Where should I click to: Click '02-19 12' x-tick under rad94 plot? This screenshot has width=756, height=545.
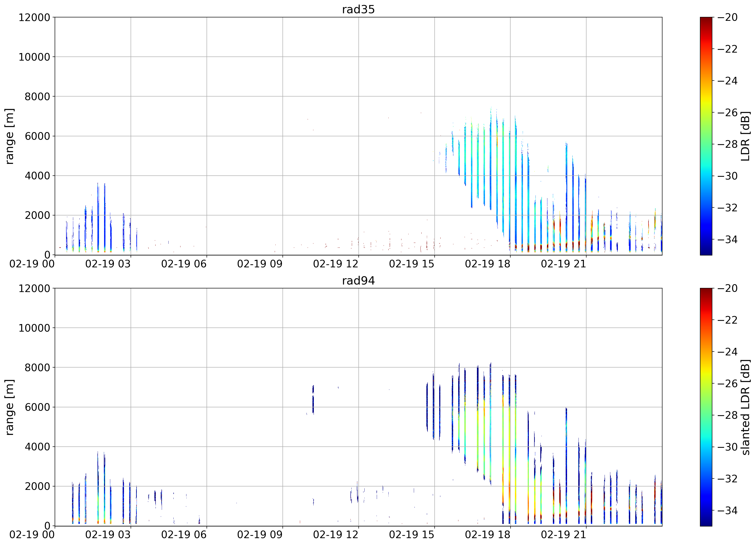tap(336, 535)
